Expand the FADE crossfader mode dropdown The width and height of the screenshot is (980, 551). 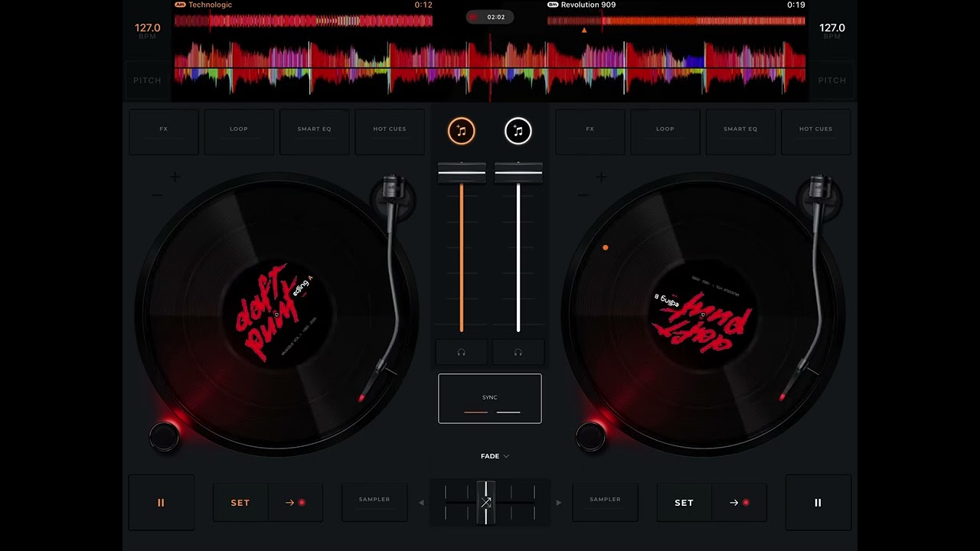click(495, 456)
